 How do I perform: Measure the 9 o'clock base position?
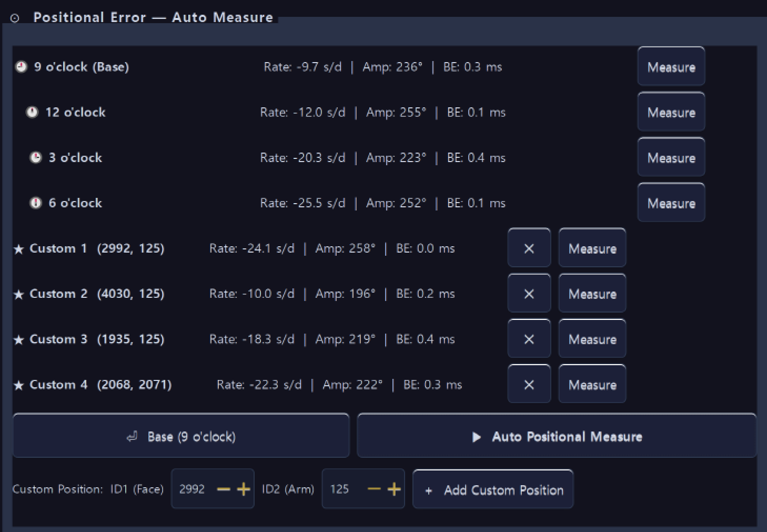coord(671,67)
